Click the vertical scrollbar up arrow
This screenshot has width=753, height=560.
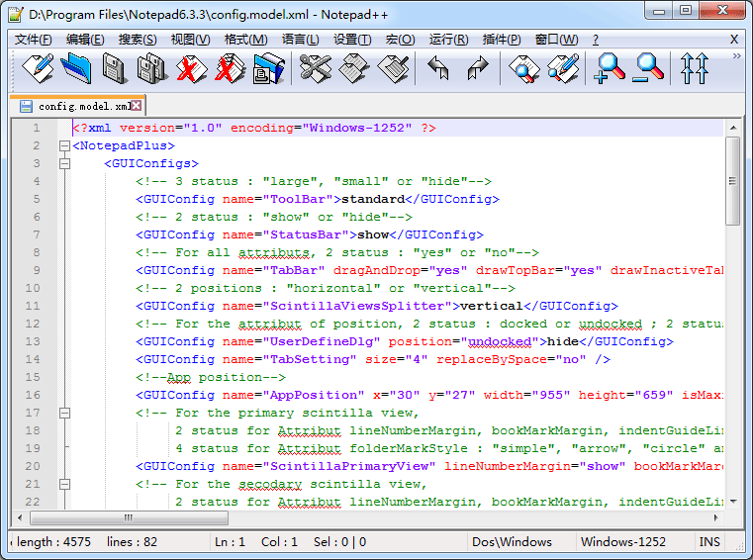tap(733, 128)
